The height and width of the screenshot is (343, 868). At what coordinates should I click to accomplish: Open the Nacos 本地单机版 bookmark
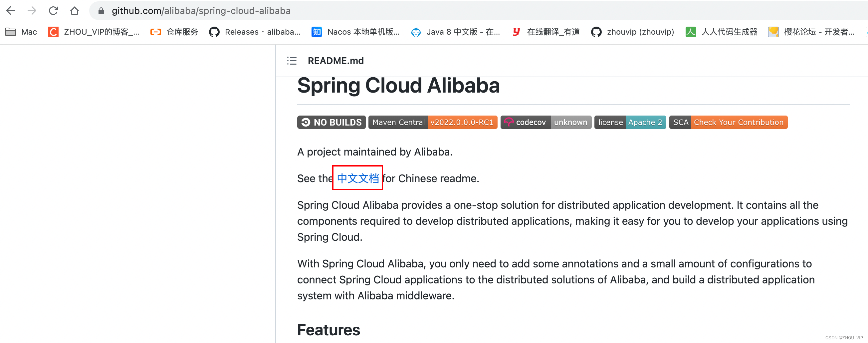[355, 32]
